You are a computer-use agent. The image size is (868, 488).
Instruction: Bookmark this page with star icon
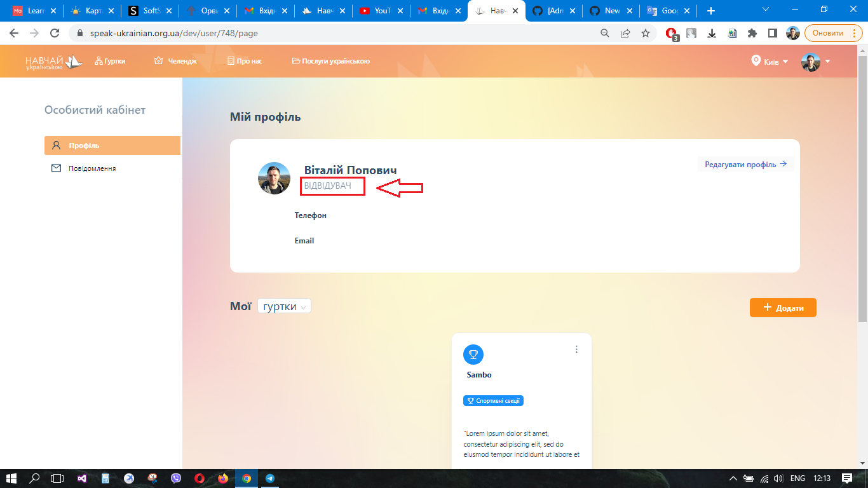tap(646, 33)
